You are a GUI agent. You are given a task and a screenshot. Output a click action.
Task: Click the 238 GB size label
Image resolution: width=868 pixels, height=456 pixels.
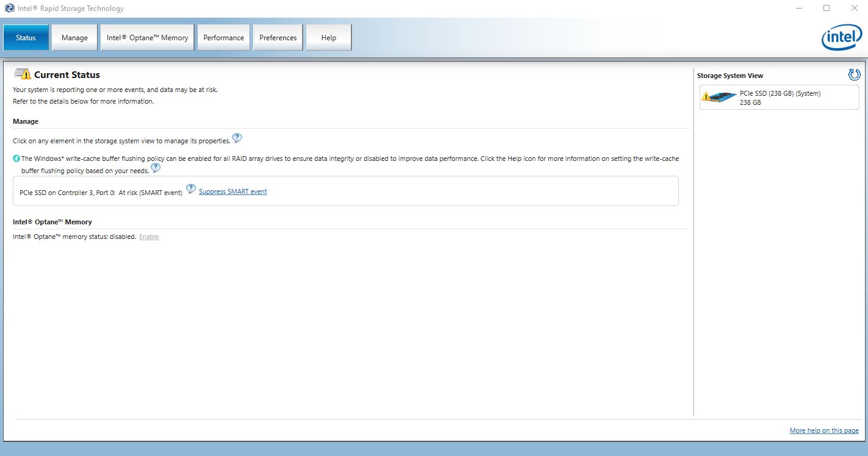click(x=750, y=102)
